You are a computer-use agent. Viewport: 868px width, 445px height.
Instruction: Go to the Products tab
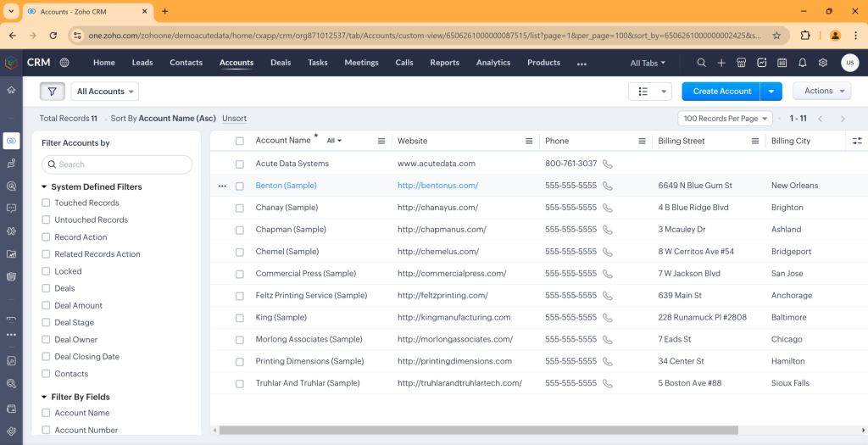point(543,63)
